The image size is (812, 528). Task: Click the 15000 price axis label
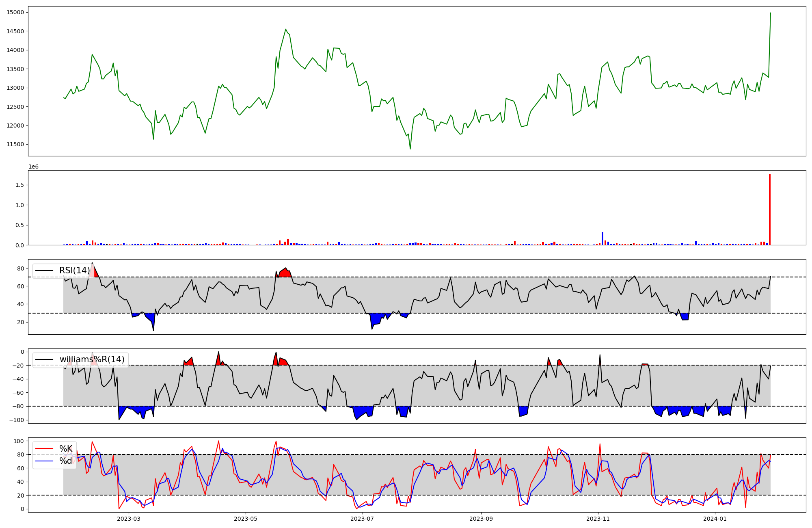15,12
